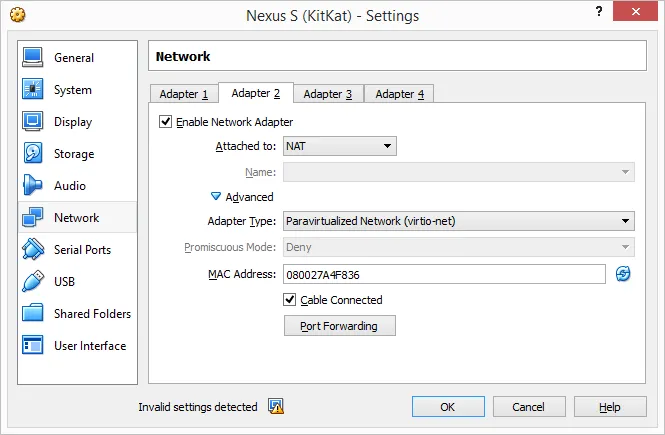The width and height of the screenshot is (665, 435).
Task: Click the Serial Ports connector icon
Action: point(33,249)
